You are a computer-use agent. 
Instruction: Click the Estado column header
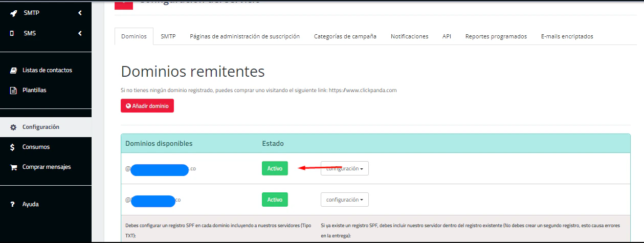point(273,143)
